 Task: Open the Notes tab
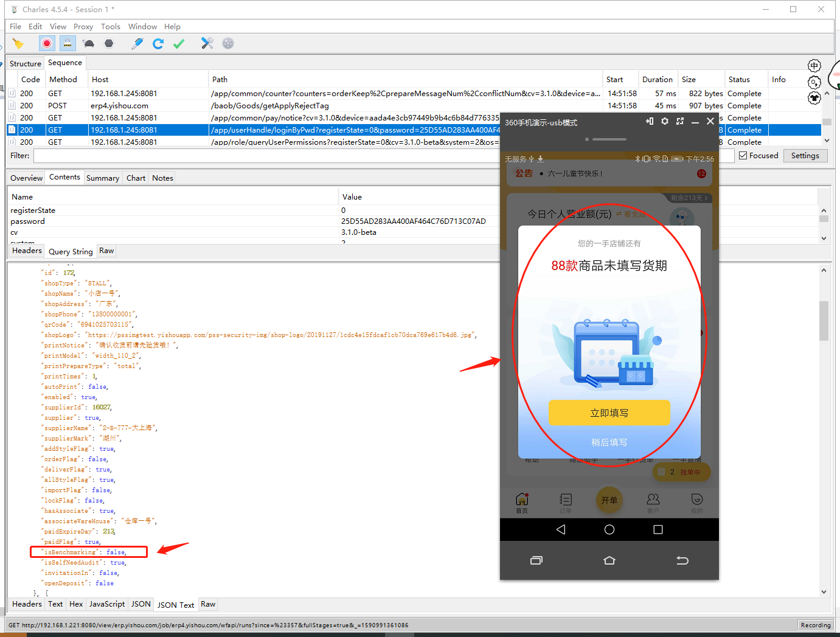pyautogui.click(x=162, y=178)
